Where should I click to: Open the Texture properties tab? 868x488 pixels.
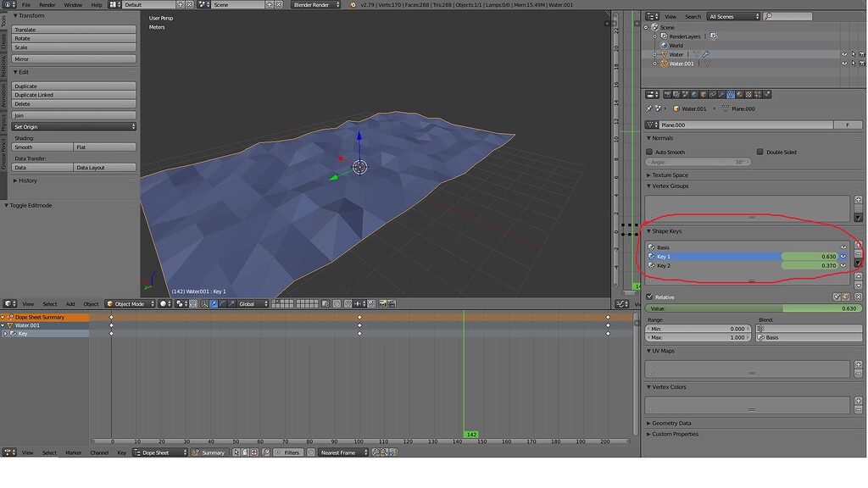pyautogui.click(x=748, y=94)
